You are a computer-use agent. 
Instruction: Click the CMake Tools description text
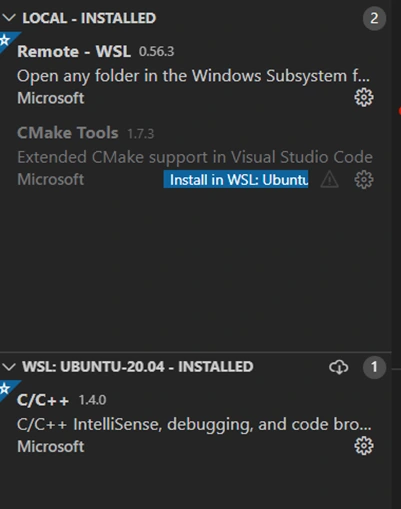pos(195,157)
